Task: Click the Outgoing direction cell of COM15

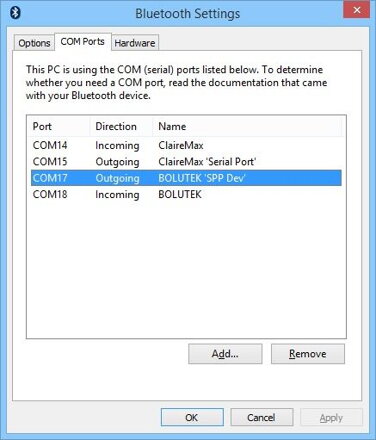Action: tap(117, 162)
